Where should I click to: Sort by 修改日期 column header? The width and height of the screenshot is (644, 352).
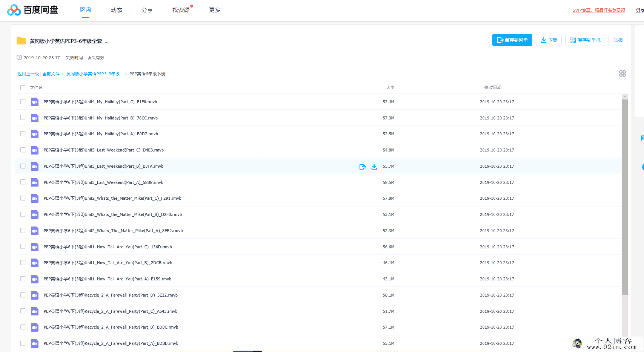coord(493,87)
